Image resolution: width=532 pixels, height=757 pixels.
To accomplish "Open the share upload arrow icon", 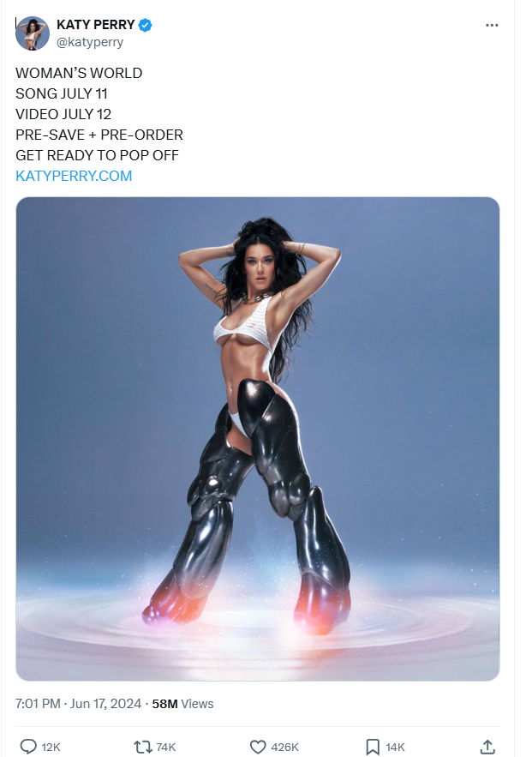I will click(x=487, y=747).
